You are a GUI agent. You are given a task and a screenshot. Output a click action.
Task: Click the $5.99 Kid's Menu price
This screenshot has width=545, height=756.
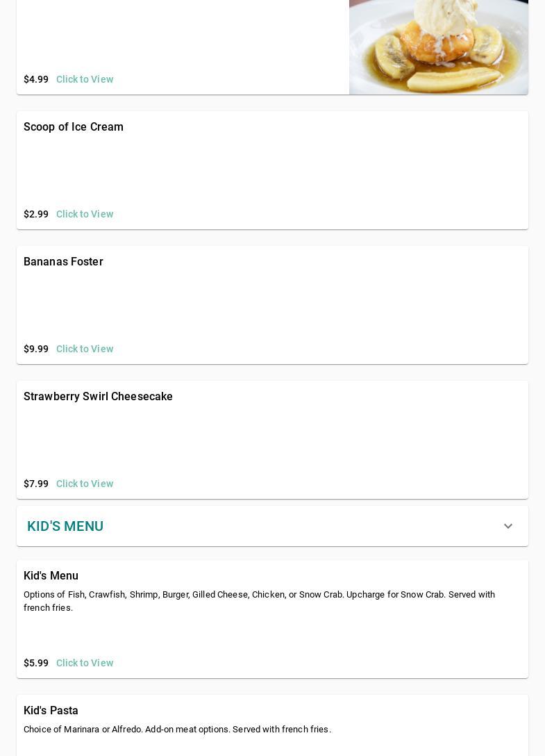click(36, 663)
